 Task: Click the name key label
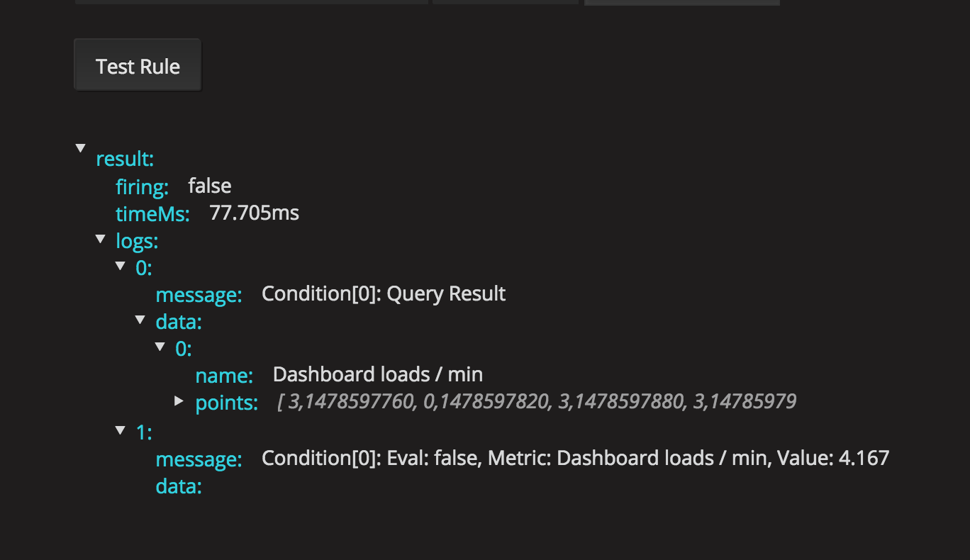[x=224, y=375]
